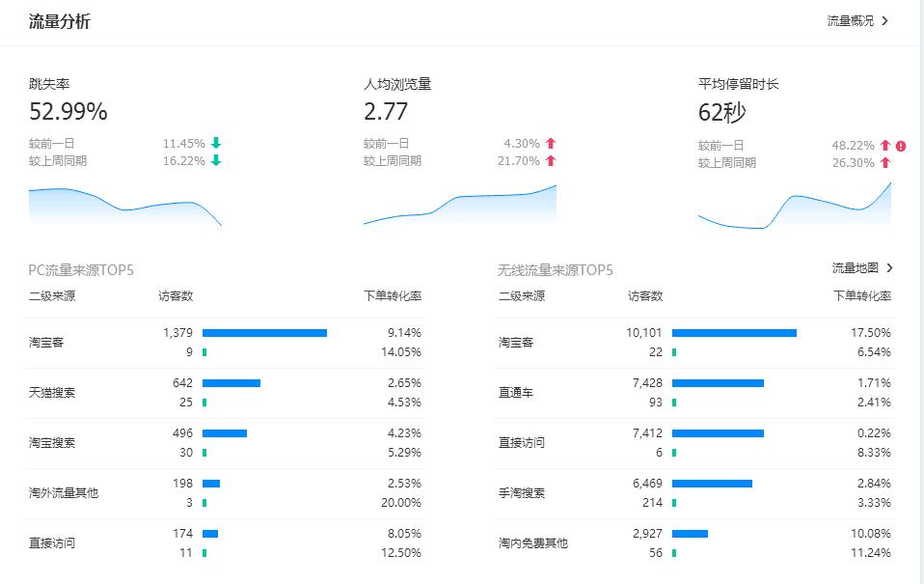Click the green down arrow beside 16.22%
The height and width of the screenshot is (584, 924).
pyautogui.click(x=215, y=159)
